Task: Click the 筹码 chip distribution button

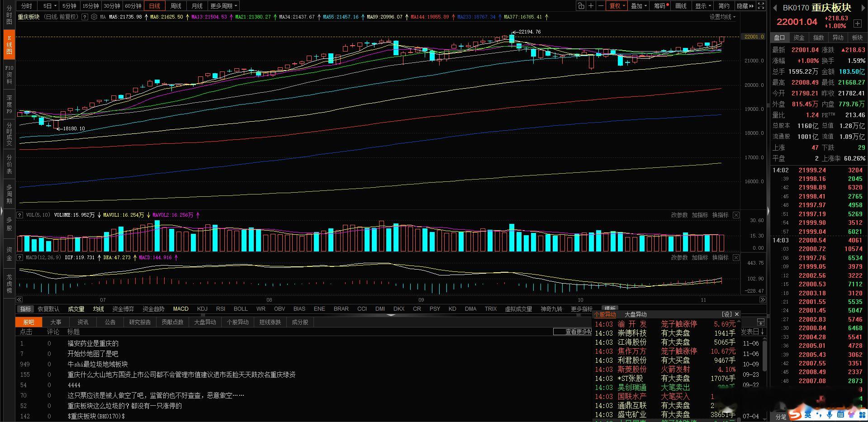Action: click(x=661, y=6)
